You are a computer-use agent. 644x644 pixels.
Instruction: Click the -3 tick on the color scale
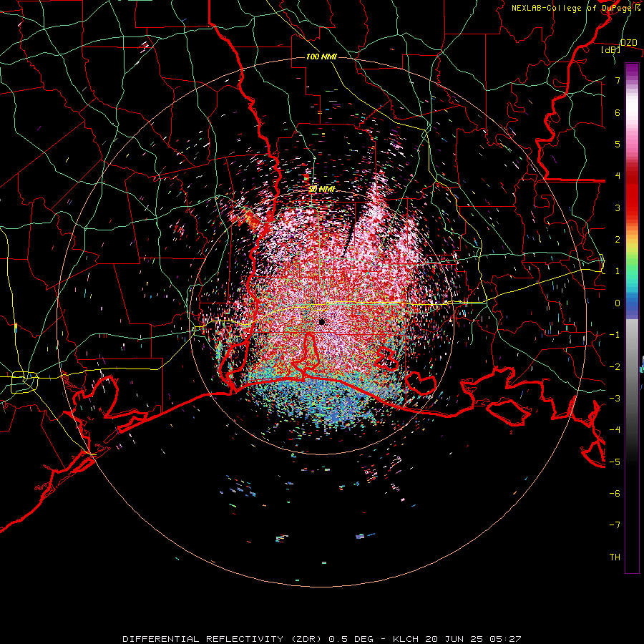pyautogui.click(x=615, y=399)
